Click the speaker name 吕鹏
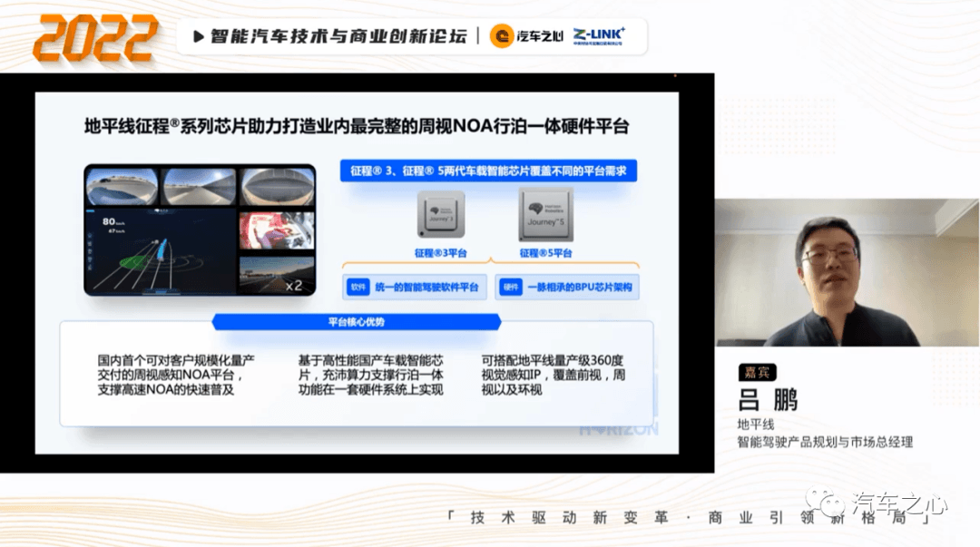Screen dimensions: 980x547 click(769, 400)
